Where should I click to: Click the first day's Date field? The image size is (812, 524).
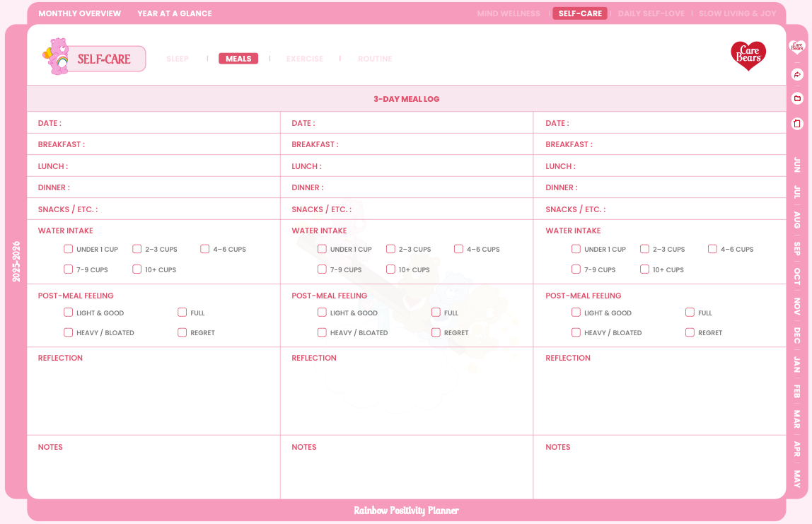(153, 123)
